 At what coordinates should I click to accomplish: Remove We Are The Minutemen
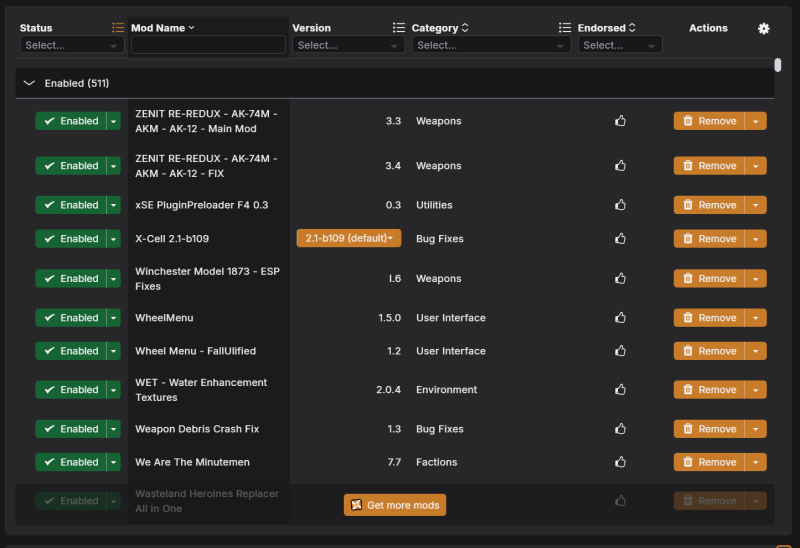point(709,462)
